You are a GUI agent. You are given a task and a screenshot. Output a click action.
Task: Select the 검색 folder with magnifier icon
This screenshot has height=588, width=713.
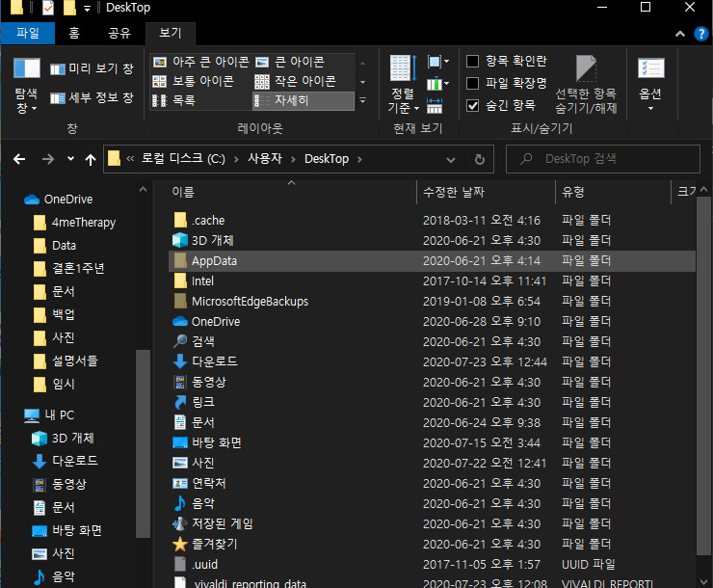[x=432, y=341]
